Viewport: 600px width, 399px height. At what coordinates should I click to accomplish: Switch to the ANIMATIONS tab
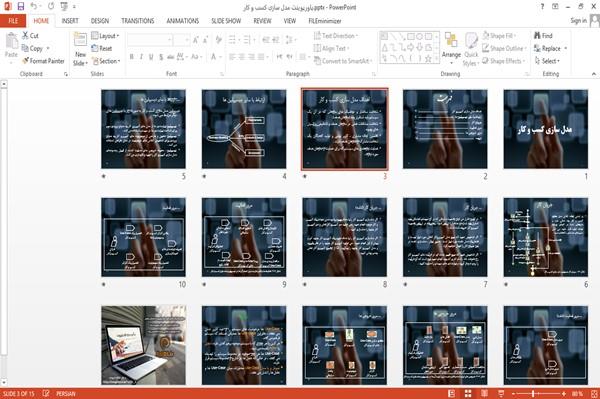(183, 21)
